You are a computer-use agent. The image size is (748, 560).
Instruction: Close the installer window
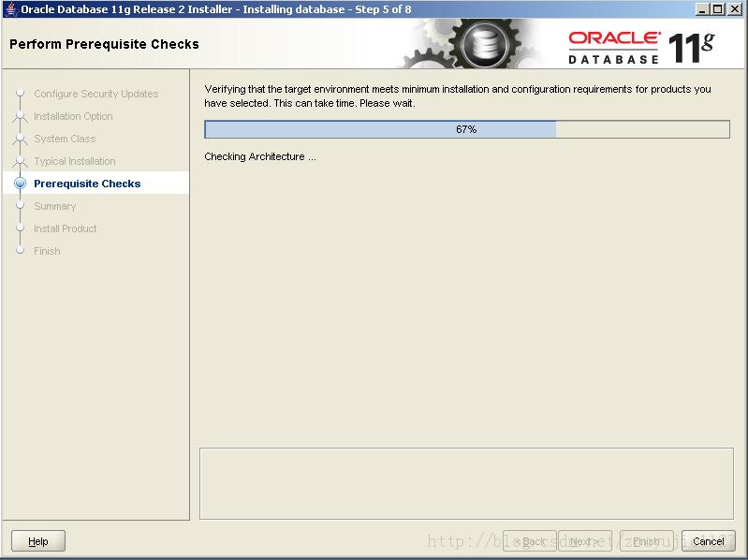click(735, 9)
